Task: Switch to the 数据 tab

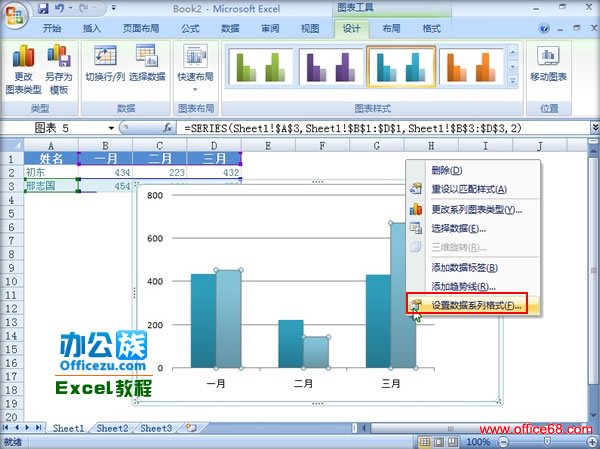Action: coord(230,28)
